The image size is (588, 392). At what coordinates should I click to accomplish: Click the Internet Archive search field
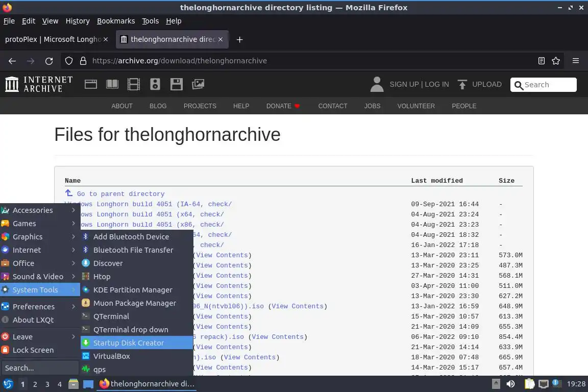tap(544, 85)
